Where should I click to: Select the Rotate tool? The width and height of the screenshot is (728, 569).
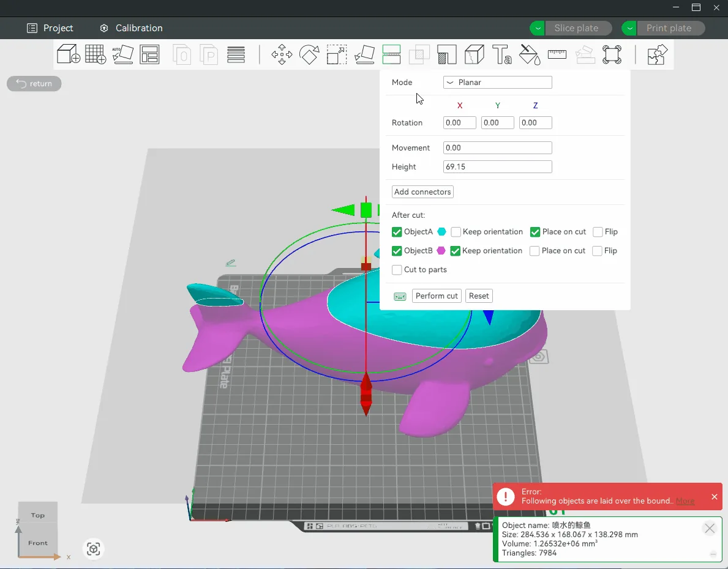click(x=309, y=54)
